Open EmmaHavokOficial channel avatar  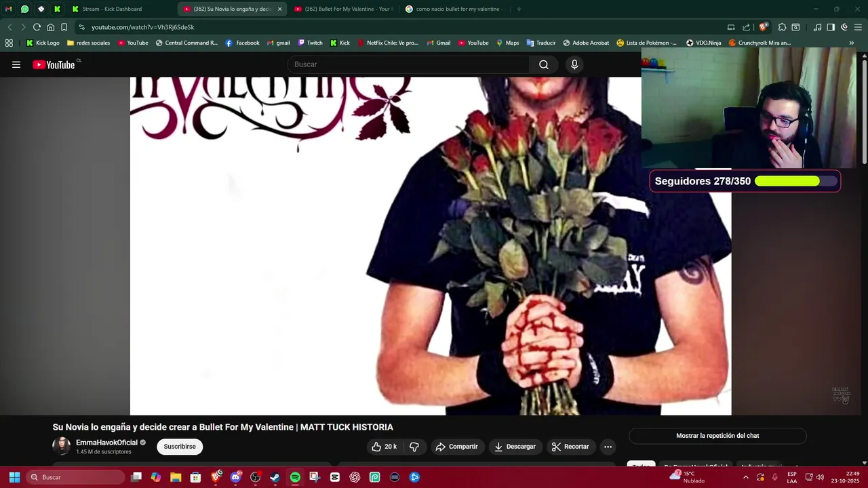point(62,446)
